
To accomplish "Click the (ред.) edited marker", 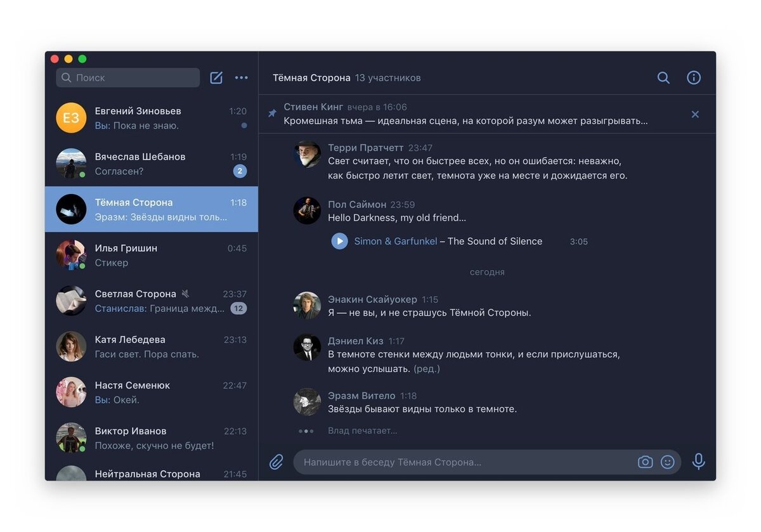I will coord(427,368).
